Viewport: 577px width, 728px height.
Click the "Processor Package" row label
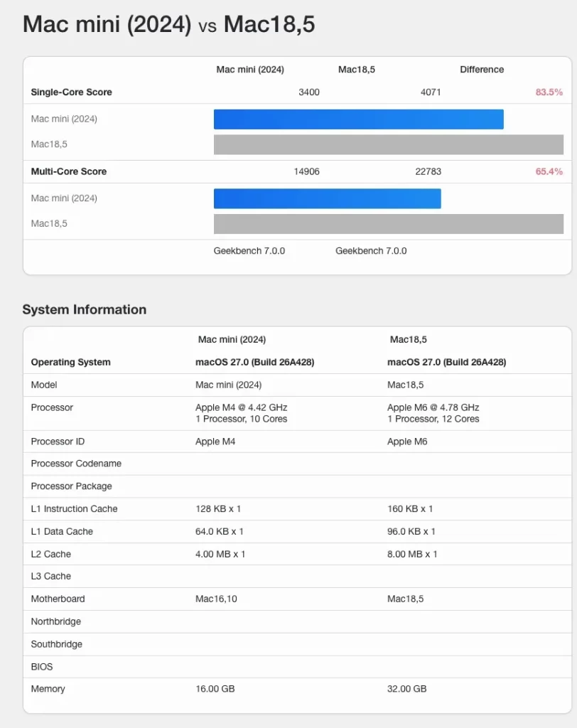tap(72, 486)
